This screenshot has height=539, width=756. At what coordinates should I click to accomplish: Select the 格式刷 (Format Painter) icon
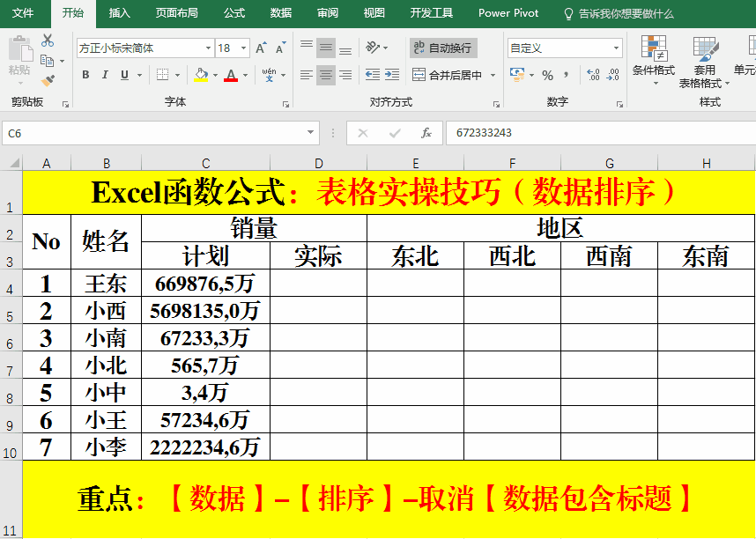(x=46, y=81)
